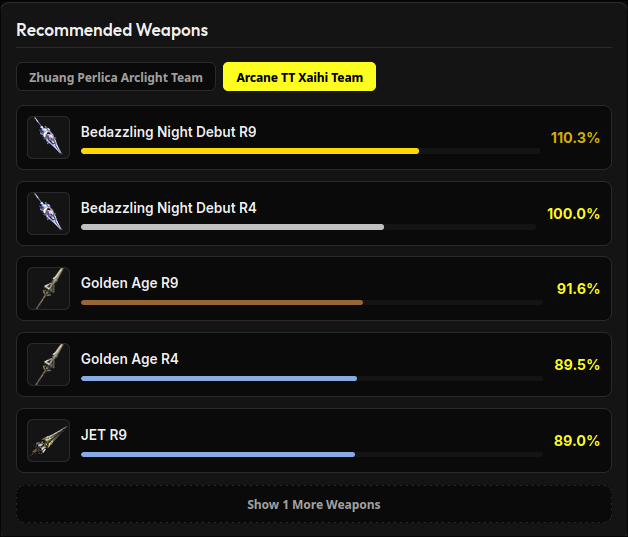Click the Golden Age R9 weapon name
The height and width of the screenshot is (537, 628).
click(x=129, y=283)
